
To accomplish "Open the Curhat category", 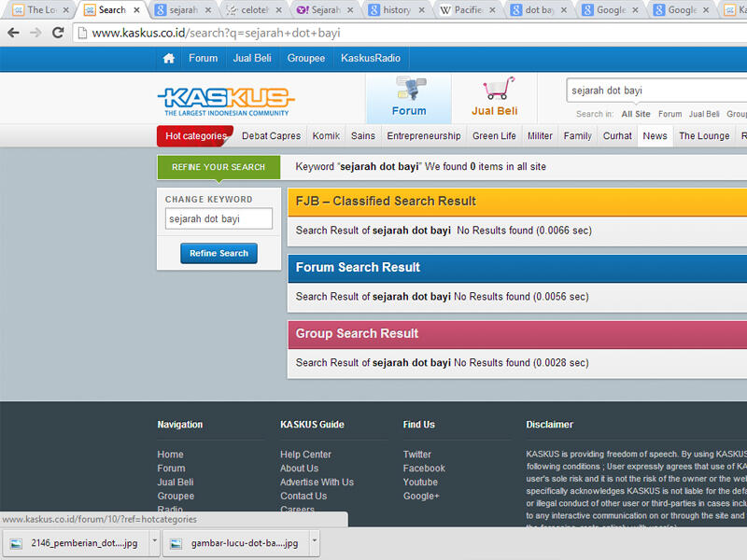I will click(617, 136).
